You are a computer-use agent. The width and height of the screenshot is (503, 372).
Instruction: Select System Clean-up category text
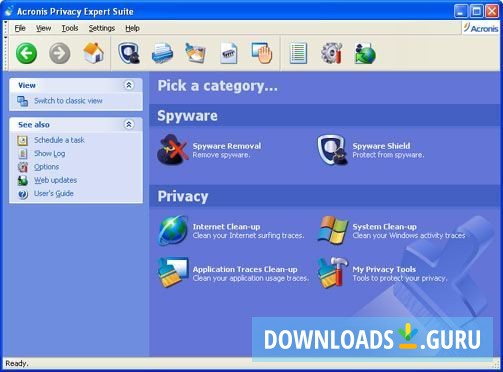[x=385, y=227]
